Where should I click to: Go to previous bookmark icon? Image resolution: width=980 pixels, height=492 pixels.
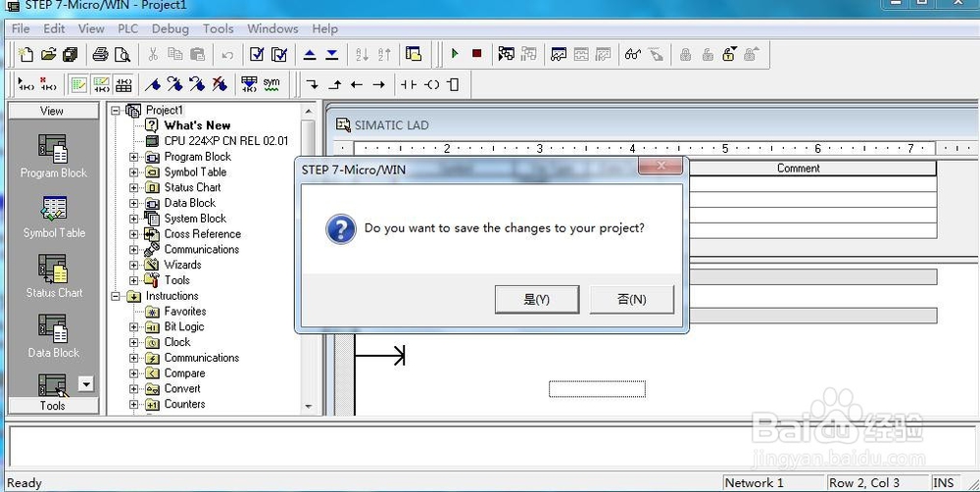197,83
